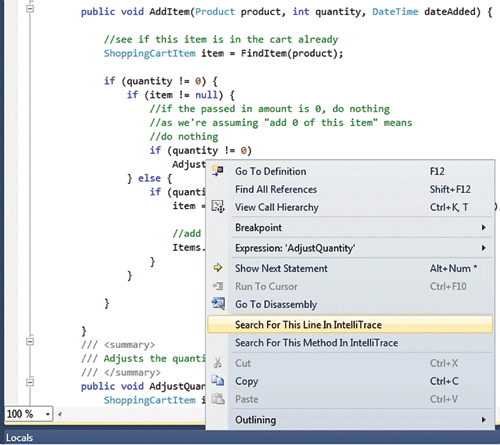Open the Locals panel tab
This screenshot has height=445, width=500.
[x=19, y=437]
